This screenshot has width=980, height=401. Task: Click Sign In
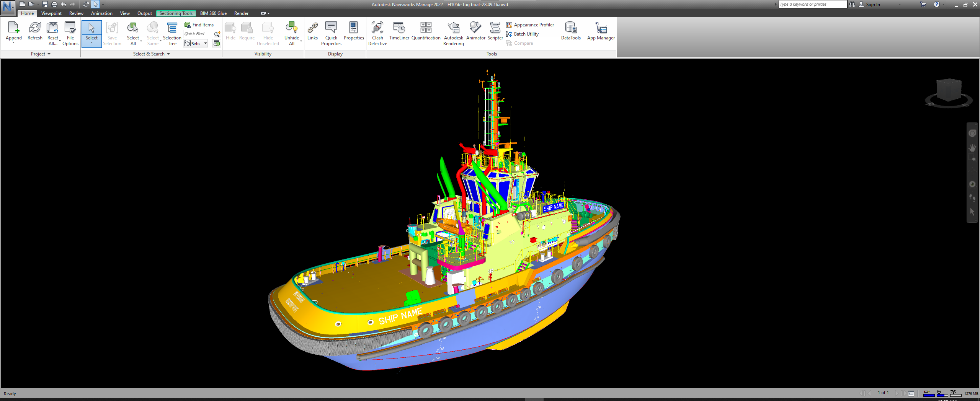[x=873, y=5]
